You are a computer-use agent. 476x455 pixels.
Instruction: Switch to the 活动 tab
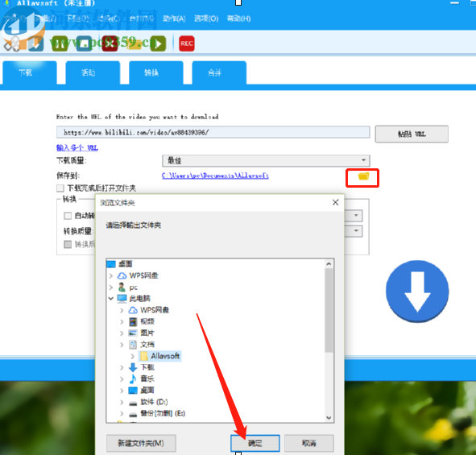93,72
